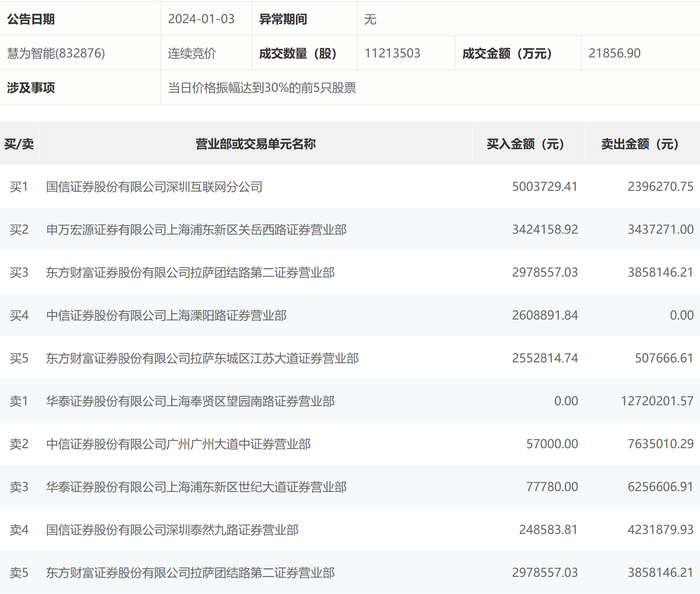
Task: Click 国信证券股份有限公司深圳互联网分公司
Action: pos(154,187)
